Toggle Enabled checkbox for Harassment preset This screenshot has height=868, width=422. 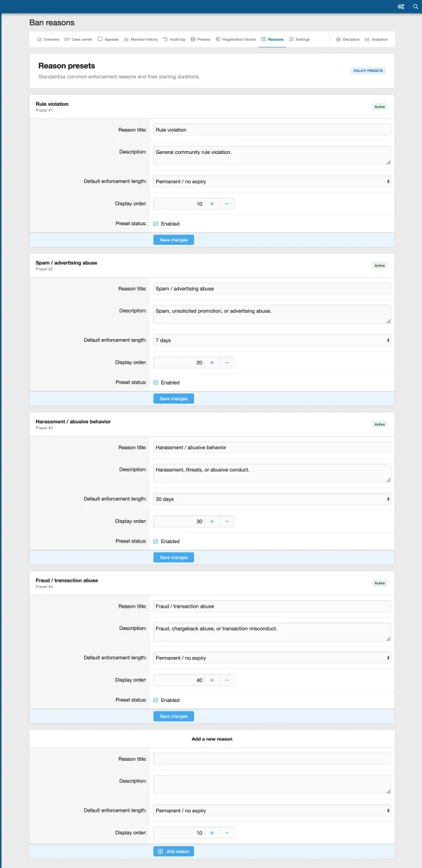point(156,540)
